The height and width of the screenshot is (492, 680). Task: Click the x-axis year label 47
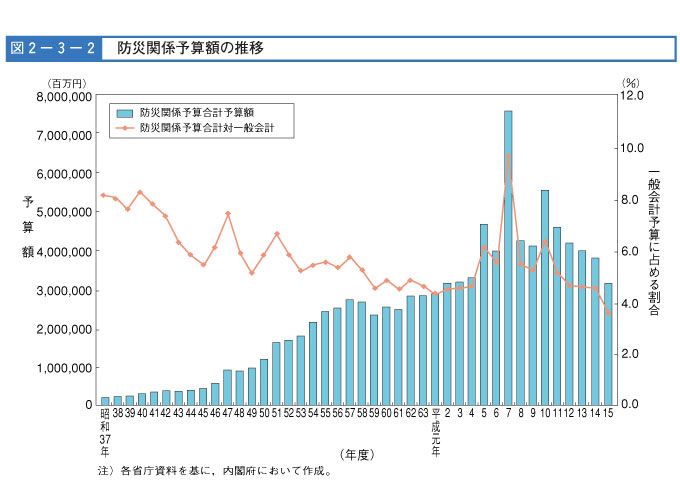(227, 413)
